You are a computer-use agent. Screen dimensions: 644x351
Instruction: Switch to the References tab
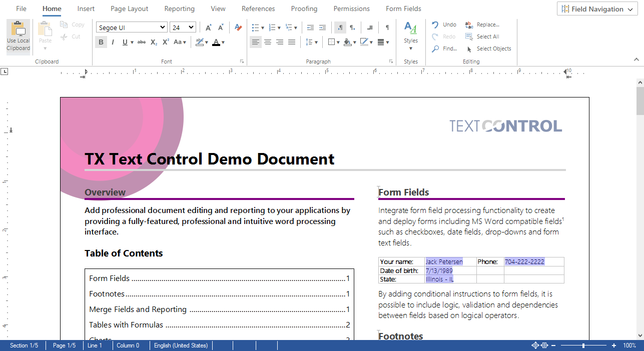258,8
